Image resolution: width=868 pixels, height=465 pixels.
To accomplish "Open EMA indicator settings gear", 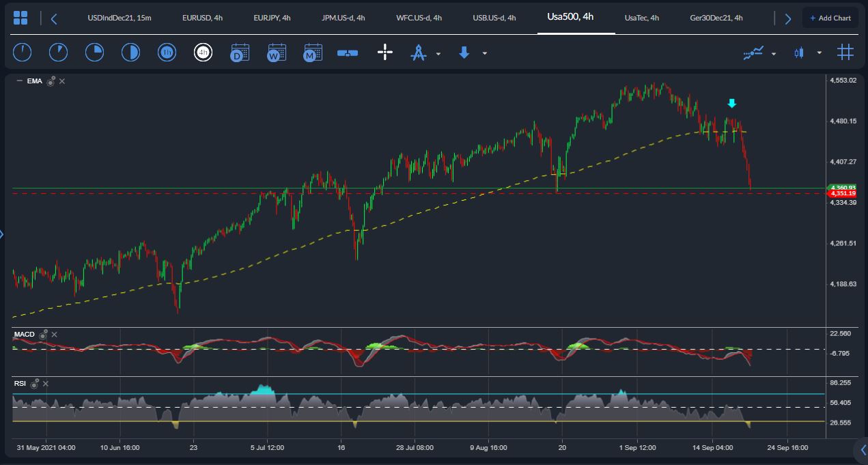I will pos(51,81).
